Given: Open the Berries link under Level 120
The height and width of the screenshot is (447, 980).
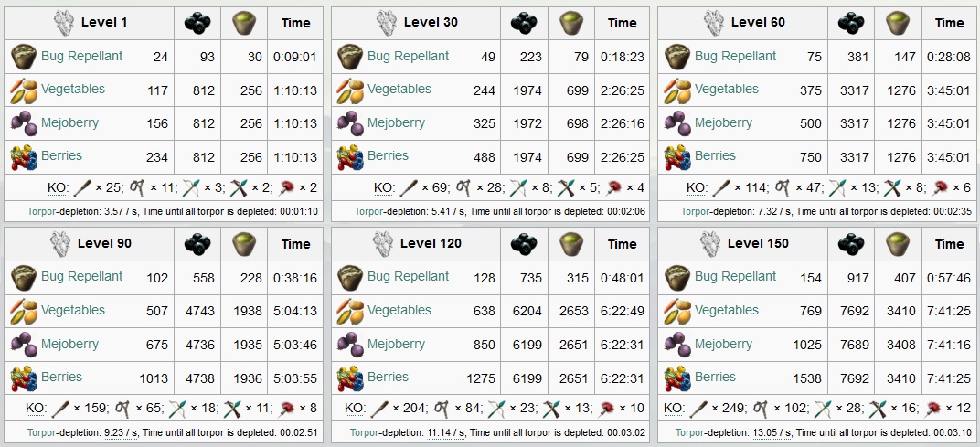Looking at the screenshot, I should point(388,377).
